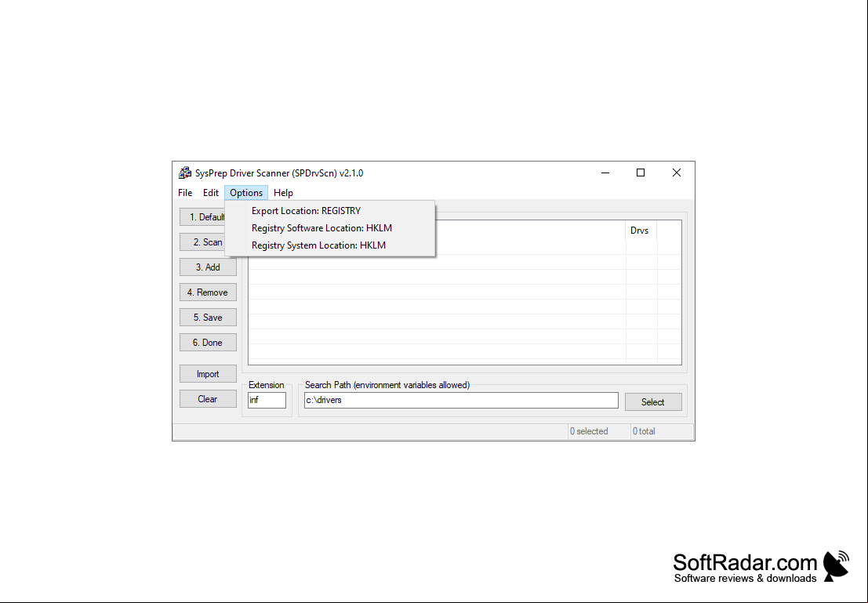Viewport: 868px width, 603px height.
Task: Click the SysPrep Driver Scanner app icon
Action: [185, 173]
